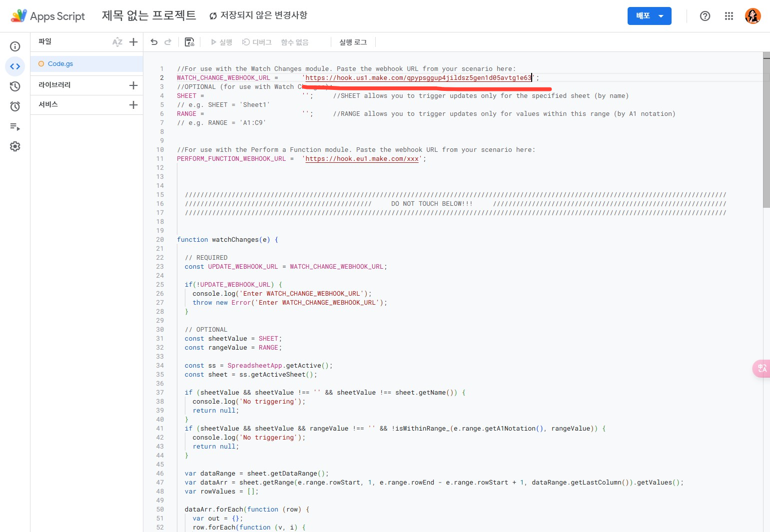
Task: Click the '// OPTIONAL' comment on line 30
Action: (206, 330)
